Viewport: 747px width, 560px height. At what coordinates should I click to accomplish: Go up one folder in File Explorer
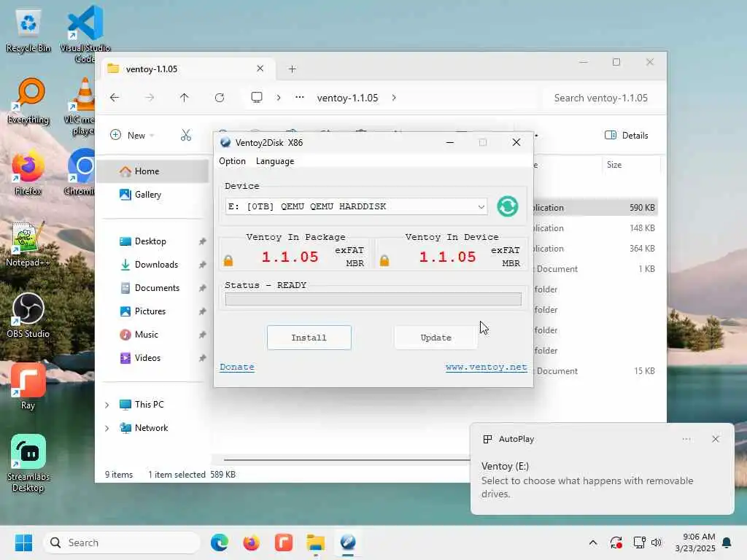[185, 98]
